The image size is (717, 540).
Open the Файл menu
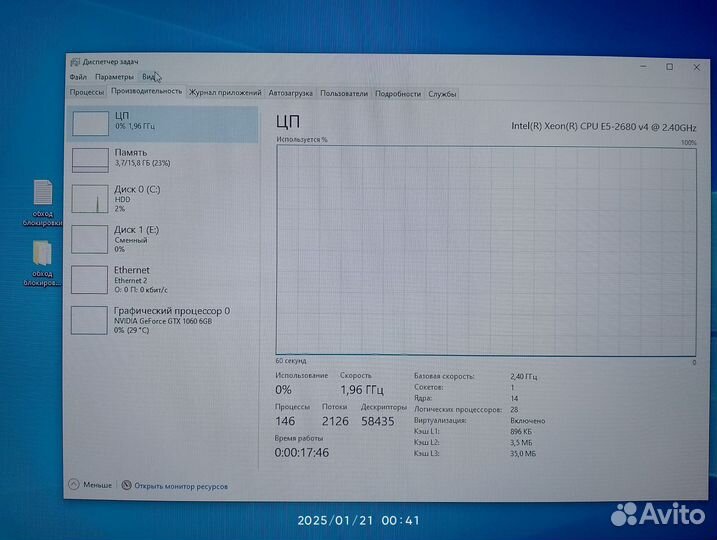pos(78,77)
